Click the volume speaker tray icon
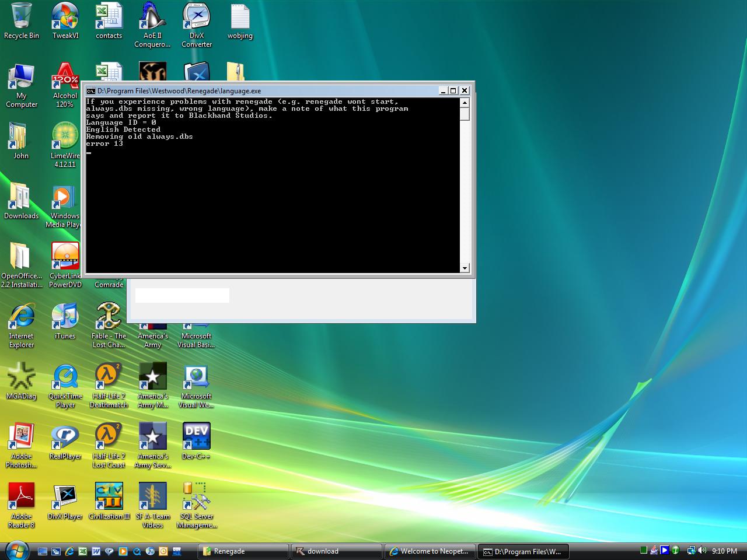The height and width of the screenshot is (560, 747). (x=701, y=551)
